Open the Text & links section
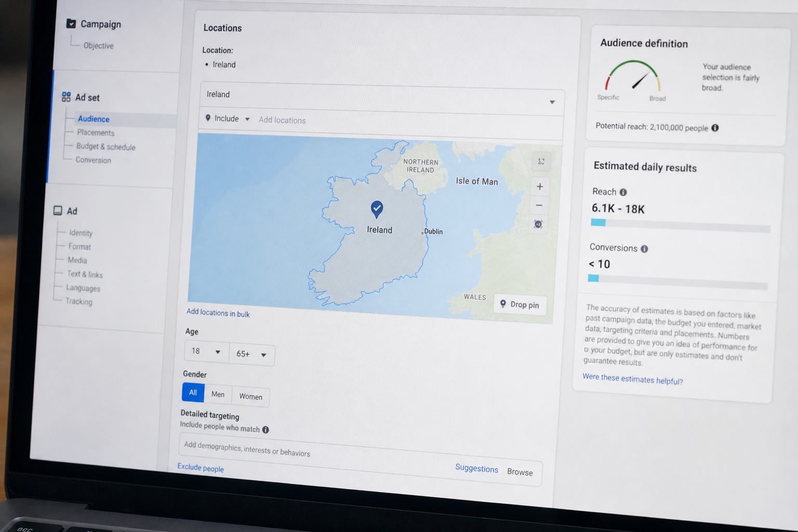The width and height of the screenshot is (798, 532). coord(85,274)
